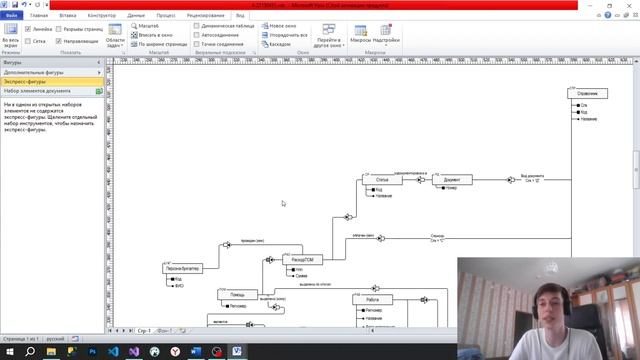
Task: Toggle the Сетка grid checkbox
Action: coord(28,41)
